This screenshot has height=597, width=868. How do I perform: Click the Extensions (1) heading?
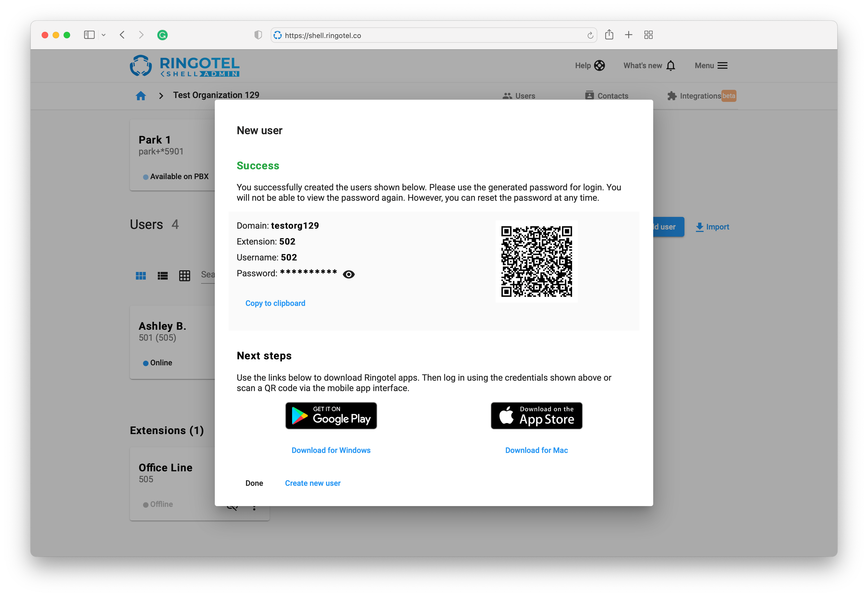pyautogui.click(x=167, y=430)
